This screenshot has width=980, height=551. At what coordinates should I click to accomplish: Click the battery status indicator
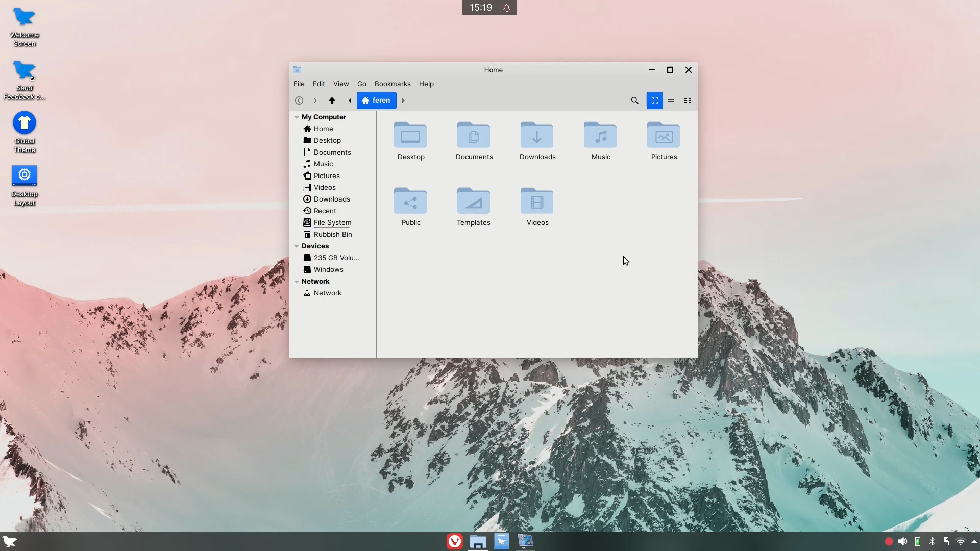tap(917, 541)
